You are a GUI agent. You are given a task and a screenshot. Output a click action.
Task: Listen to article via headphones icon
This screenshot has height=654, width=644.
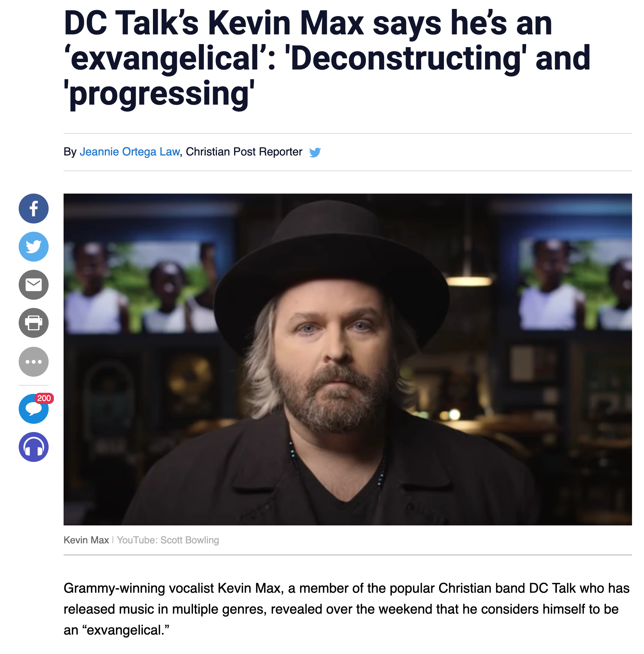(34, 447)
